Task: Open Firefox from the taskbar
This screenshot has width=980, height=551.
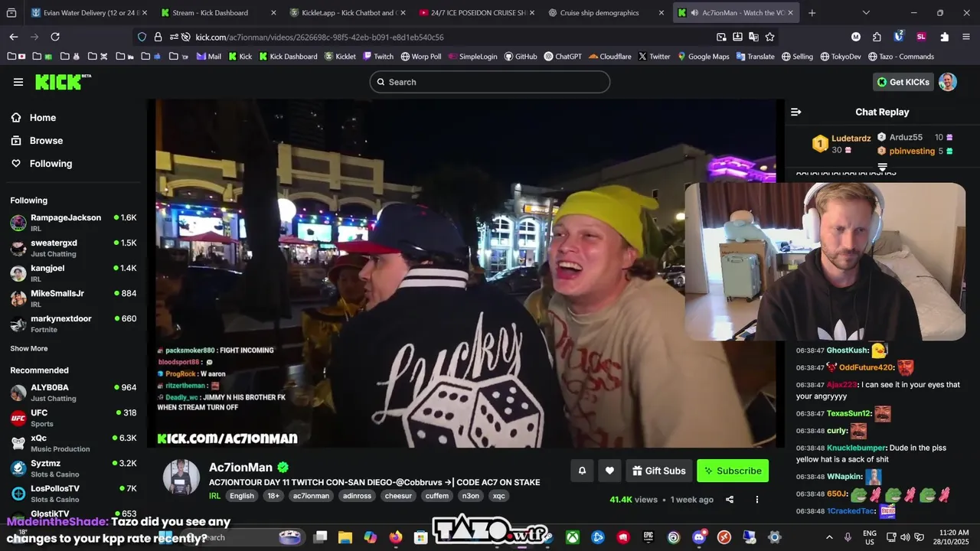Action: [395, 537]
